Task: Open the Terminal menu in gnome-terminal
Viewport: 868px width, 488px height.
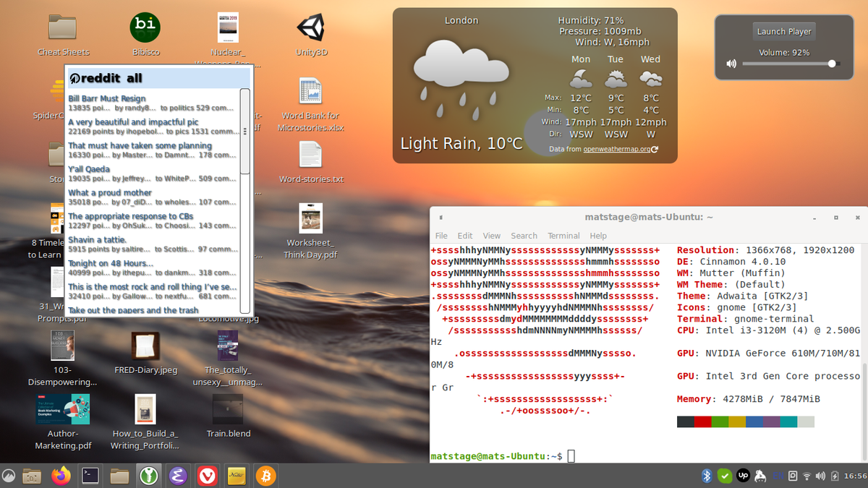Action: pyautogui.click(x=563, y=235)
